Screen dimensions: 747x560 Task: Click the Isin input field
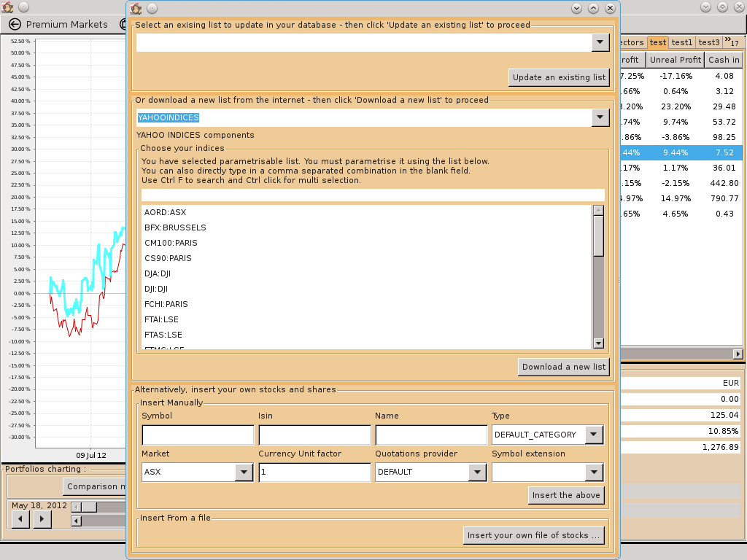pyautogui.click(x=314, y=435)
